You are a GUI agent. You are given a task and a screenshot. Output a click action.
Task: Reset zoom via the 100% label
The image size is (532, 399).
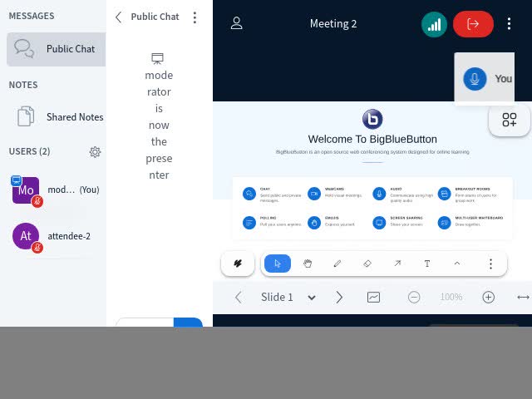tap(451, 298)
